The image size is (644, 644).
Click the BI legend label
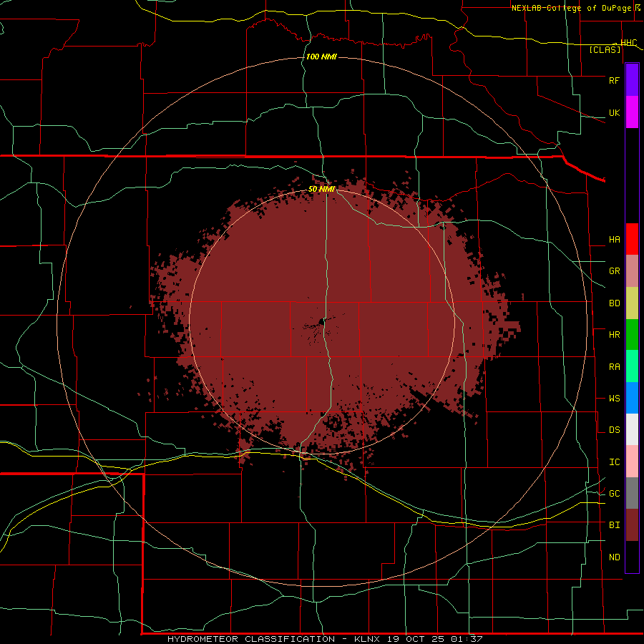point(614,525)
